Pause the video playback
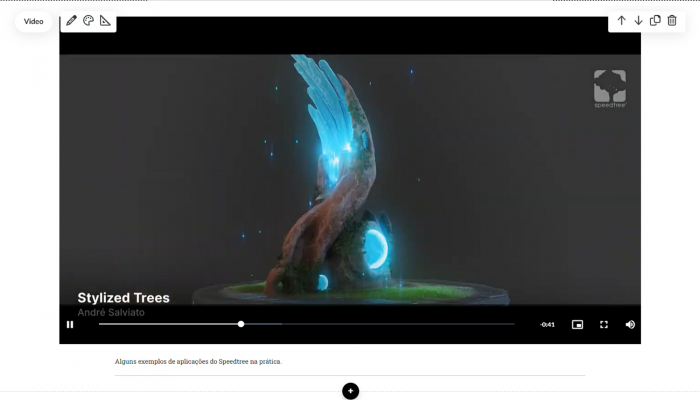 70,325
